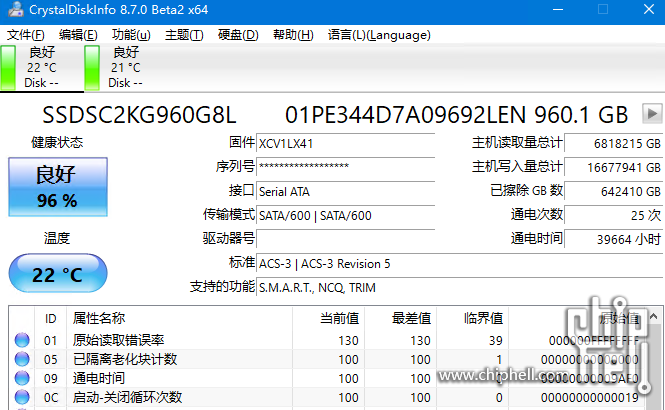The image size is (665, 410).
Task: Click the status circle for attribute 01
Action: 22,340
